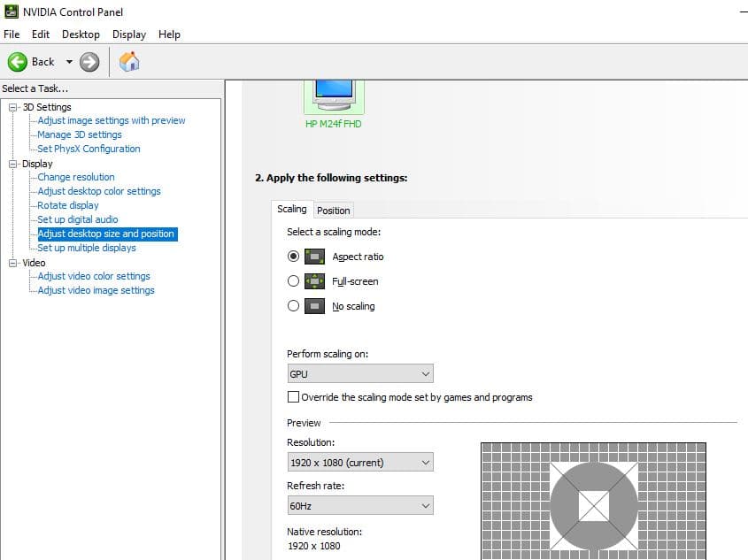Click the Forward arrow icon
Viewport: 748px width, 560px height.
(89, 62)
